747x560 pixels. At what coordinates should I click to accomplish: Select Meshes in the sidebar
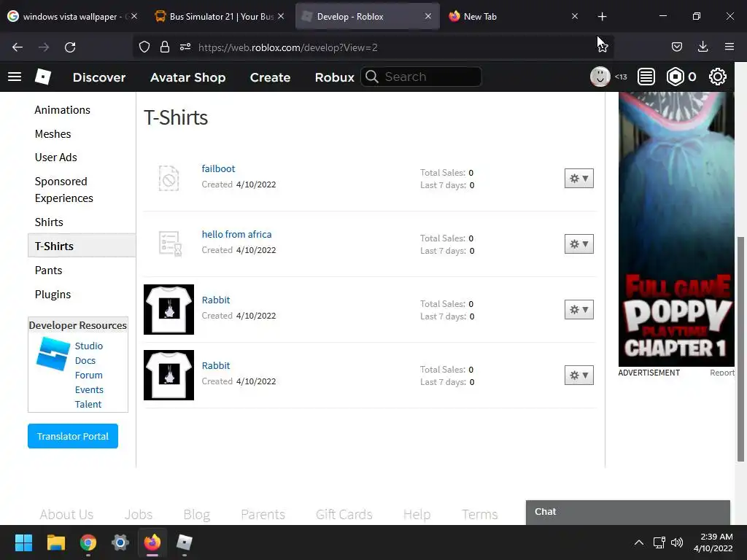coord(53,134)
